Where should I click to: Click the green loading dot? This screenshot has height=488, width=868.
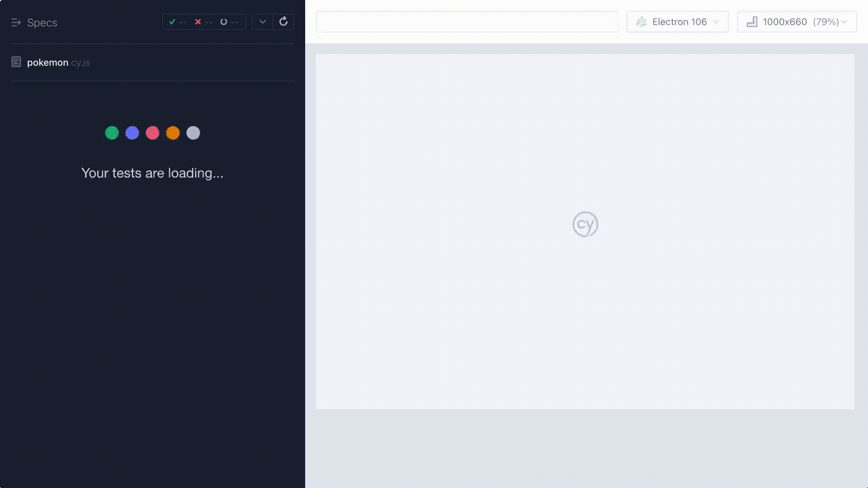(x=112, y=133)
